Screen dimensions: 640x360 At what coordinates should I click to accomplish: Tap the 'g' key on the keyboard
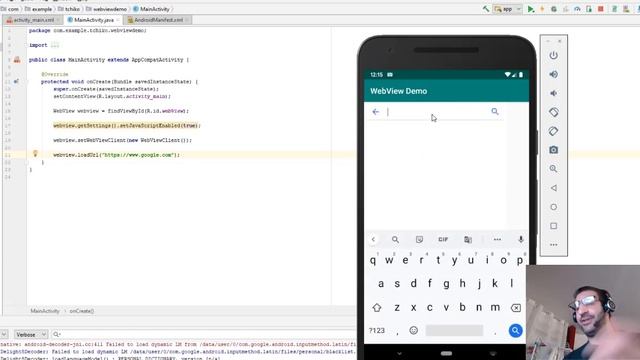(x=446, y=283)
